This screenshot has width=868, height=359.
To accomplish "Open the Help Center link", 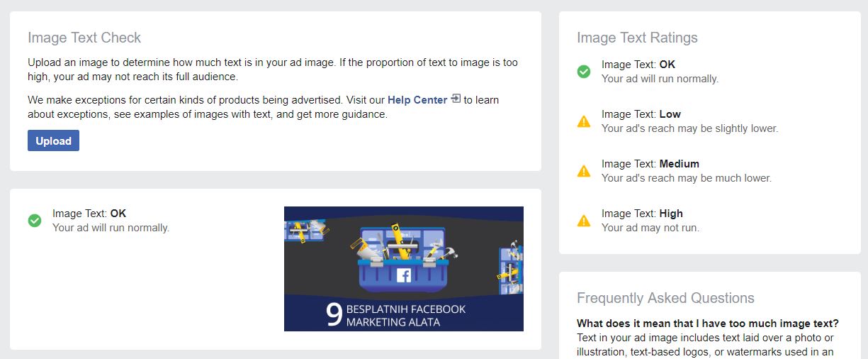I will (x=417, y=100).
